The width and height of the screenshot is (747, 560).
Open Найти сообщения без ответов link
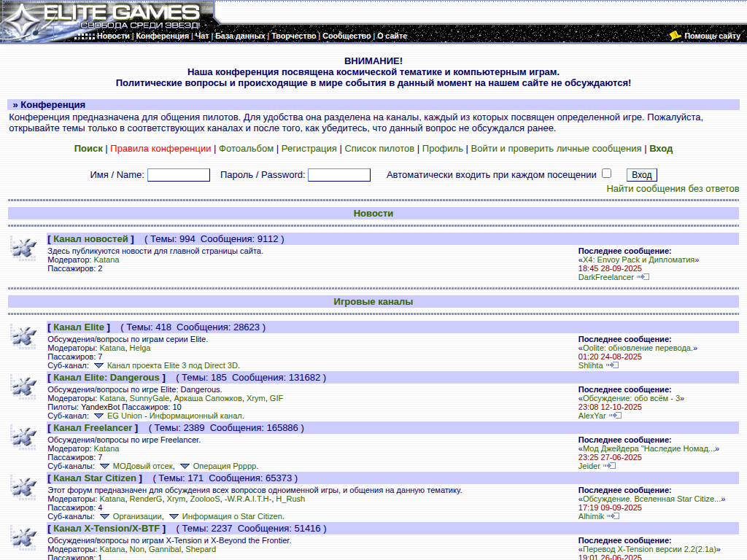point(673,189)
